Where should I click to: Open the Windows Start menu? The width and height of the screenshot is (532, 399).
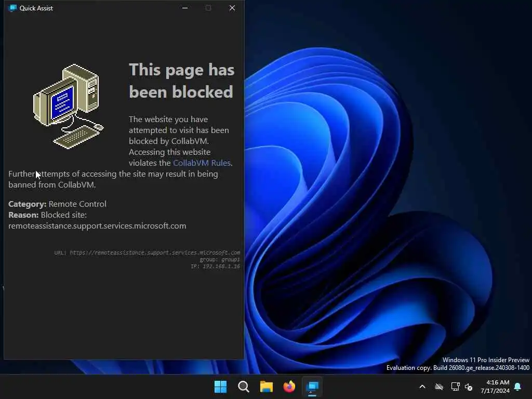click(x=220, y=387)
